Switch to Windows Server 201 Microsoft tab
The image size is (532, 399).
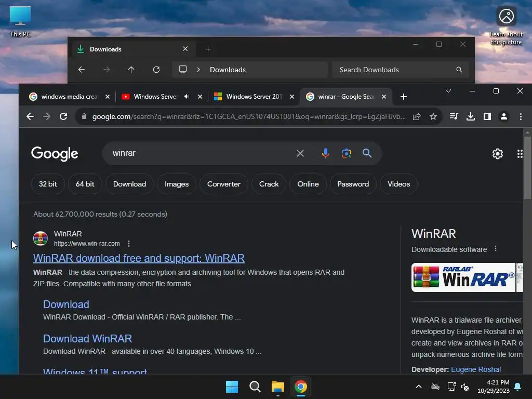pos(254,97)
